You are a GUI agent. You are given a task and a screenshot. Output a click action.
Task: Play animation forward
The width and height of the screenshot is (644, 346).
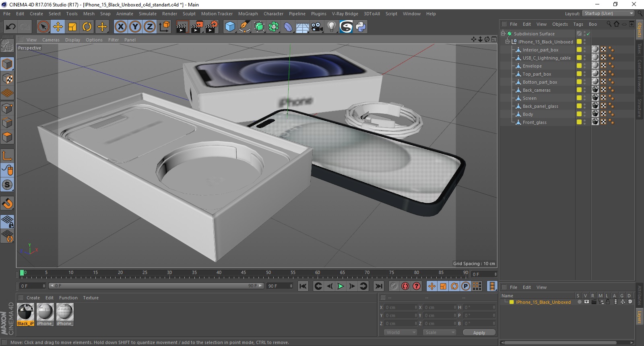pos(341,286)
